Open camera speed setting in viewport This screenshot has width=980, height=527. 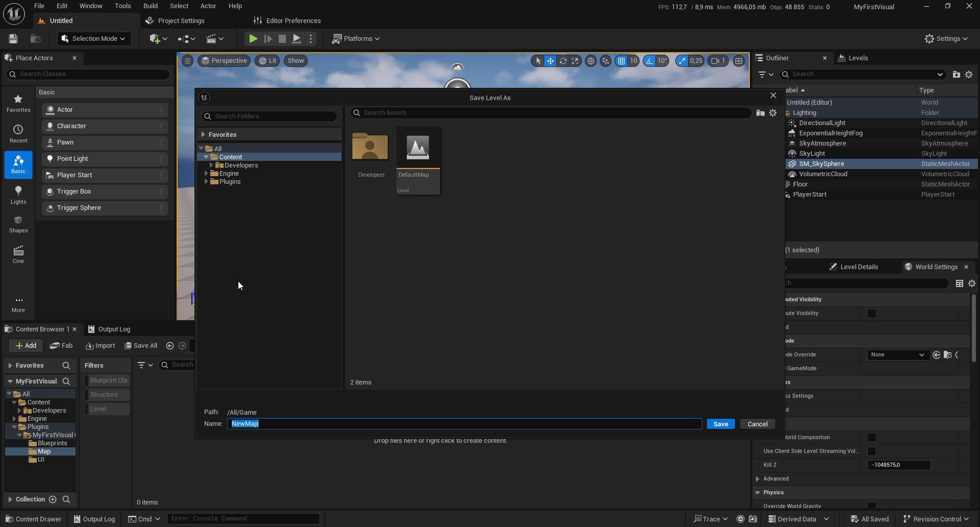(718, 61)
